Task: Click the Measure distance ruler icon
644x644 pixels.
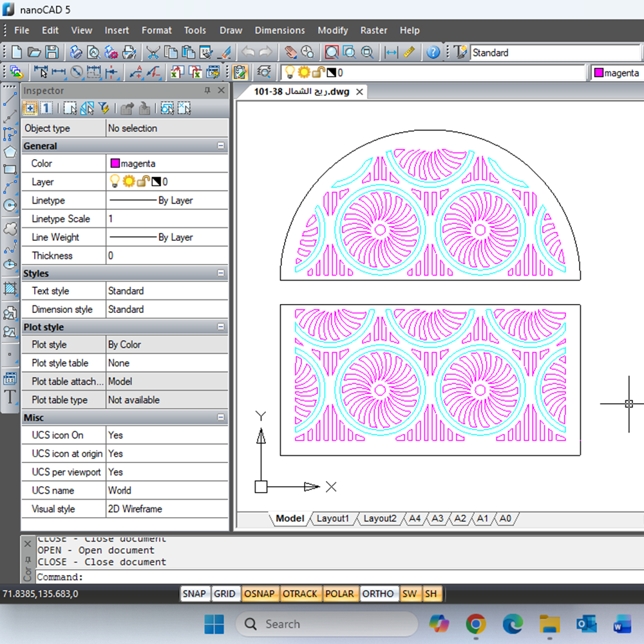Action: (410, 53)
